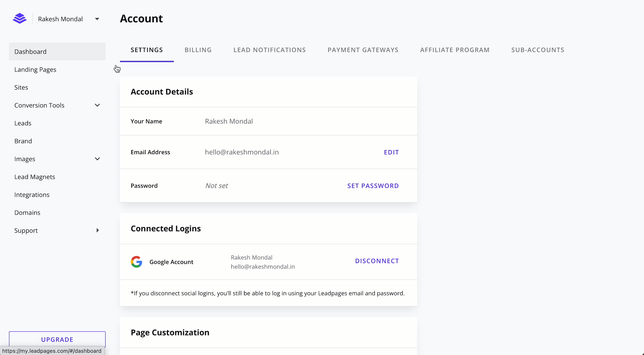Open Leads from the sidebar

23,123
